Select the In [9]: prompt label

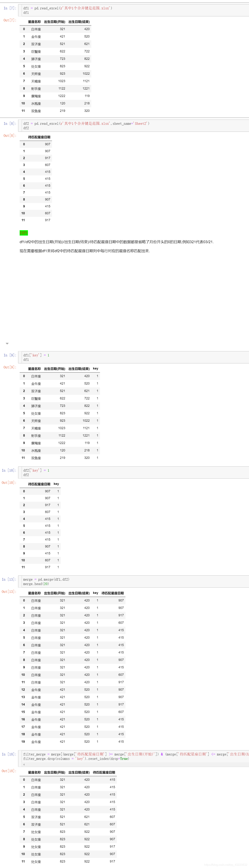click(x=10, y=355)
